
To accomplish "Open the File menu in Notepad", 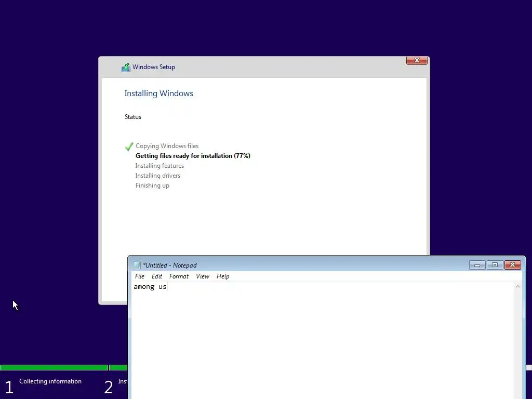I will [x=139, y=276].
